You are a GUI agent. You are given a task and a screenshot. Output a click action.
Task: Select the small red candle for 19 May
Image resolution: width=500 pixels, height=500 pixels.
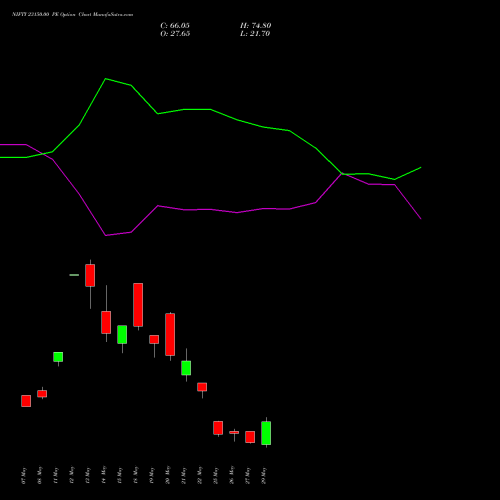[x=154, y=339]
